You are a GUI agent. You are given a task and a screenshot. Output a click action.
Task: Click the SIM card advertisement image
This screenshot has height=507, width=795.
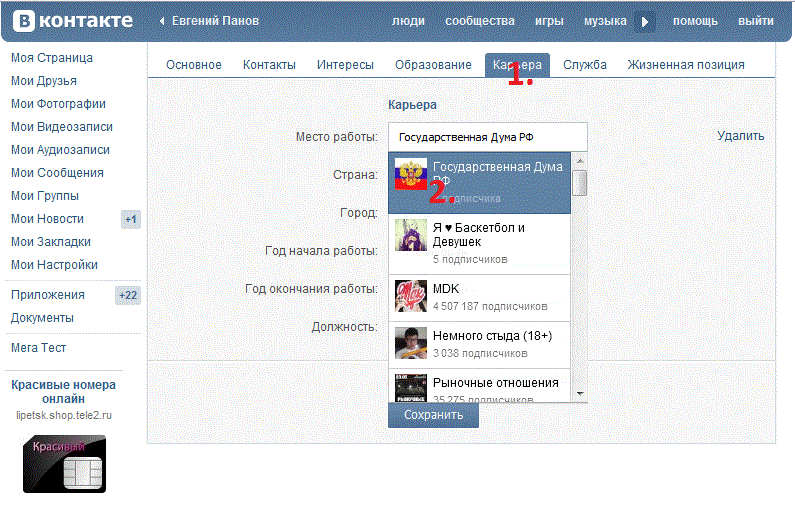64,464
